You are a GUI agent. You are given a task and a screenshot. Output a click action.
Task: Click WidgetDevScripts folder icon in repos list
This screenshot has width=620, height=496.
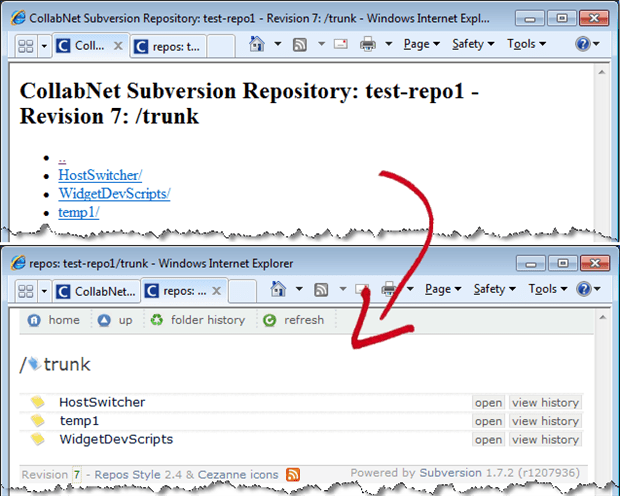[x=38, y=439]
